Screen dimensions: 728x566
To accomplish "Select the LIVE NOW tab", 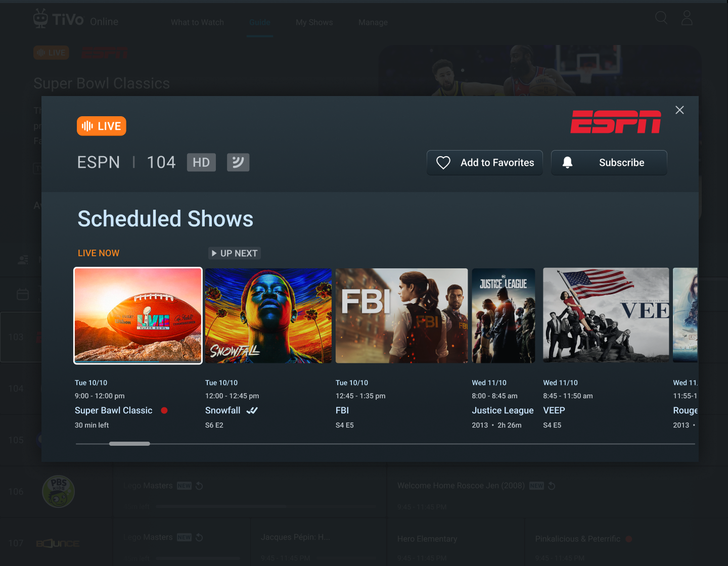I will coord(99,253).
